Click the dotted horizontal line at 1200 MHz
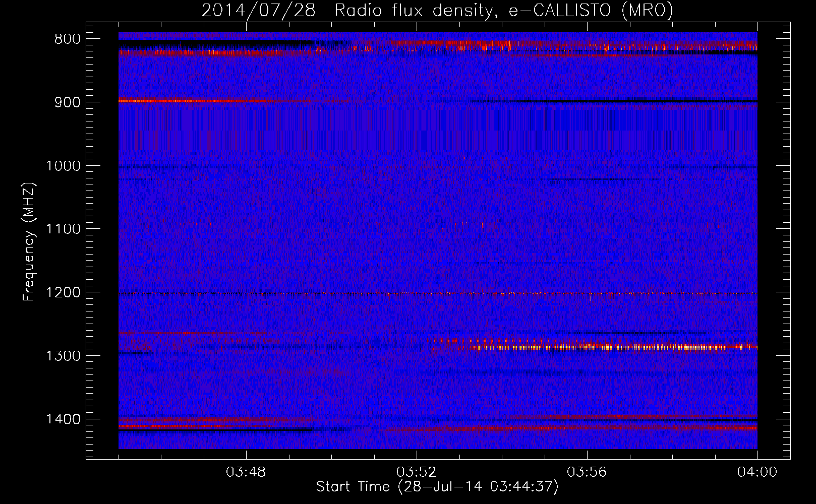This screenshot has width=816, height=504. pyautogui.click(x=438, y=293)
